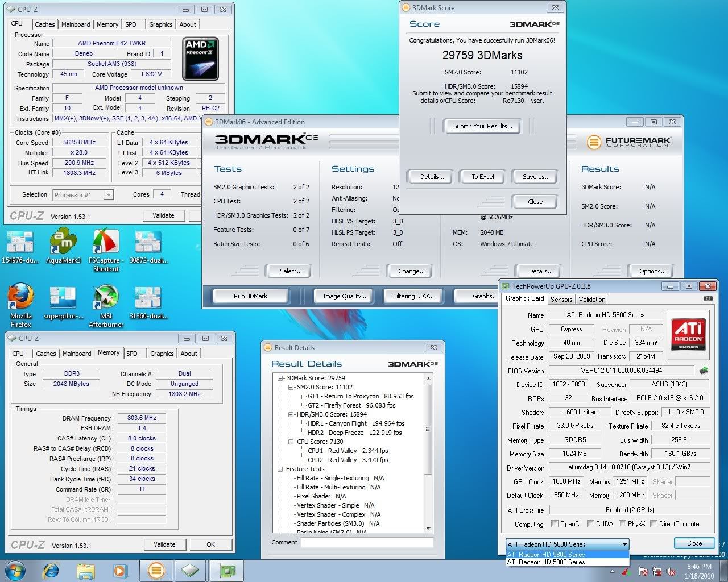
Task: Click the Comment input field in Result Details
Action: tap(367, 543)
